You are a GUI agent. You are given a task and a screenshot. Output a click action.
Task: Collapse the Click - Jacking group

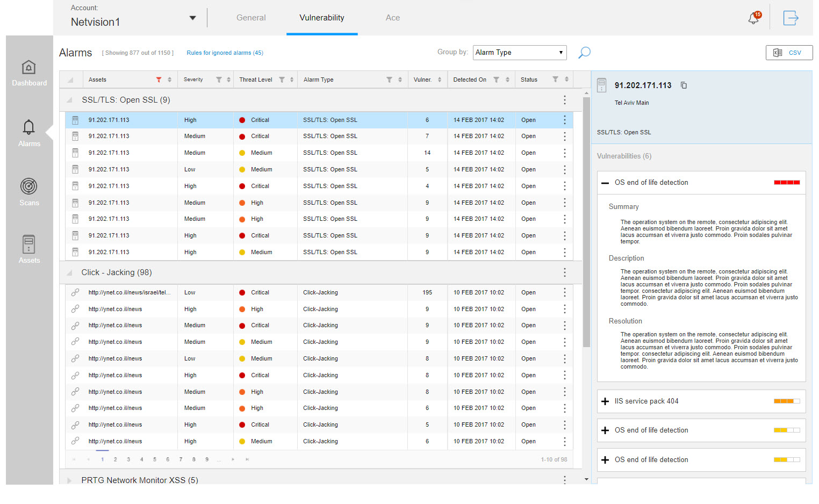(x=69, y=272)
